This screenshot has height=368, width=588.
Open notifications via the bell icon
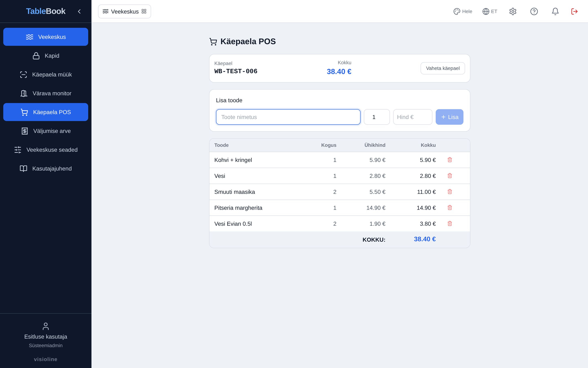pos(555,11)
